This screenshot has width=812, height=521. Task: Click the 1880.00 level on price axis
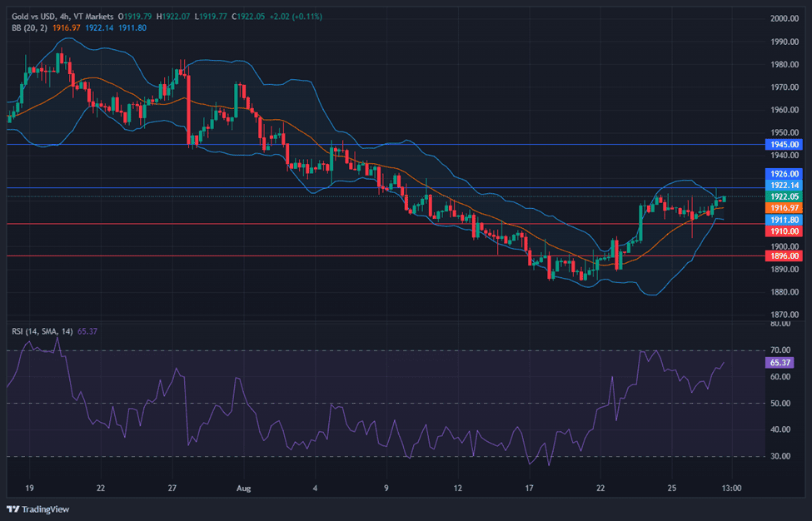pos(785,292)
